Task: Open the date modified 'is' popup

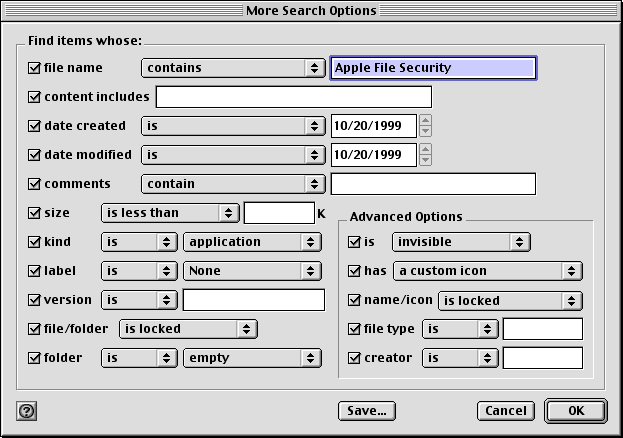Action: coord(233,155)
